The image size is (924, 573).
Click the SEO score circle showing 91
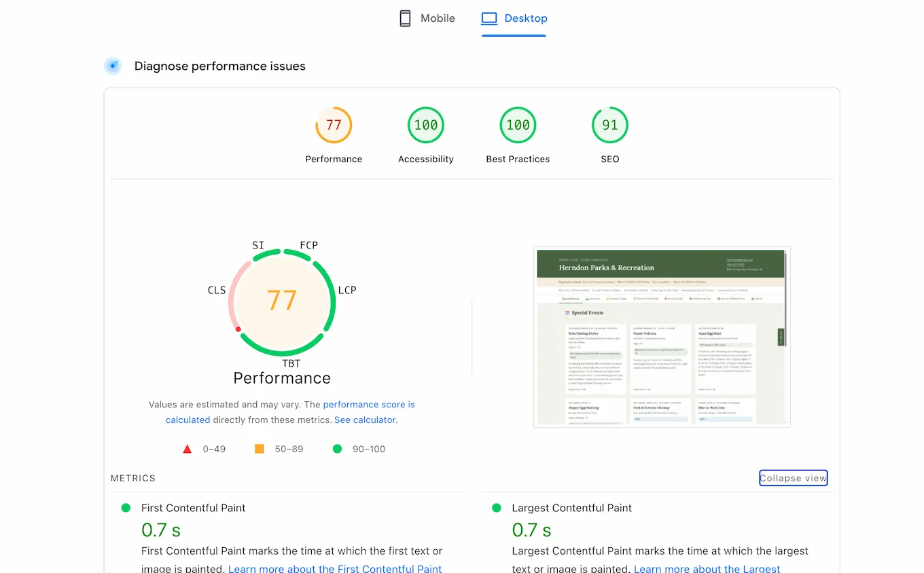609,125
